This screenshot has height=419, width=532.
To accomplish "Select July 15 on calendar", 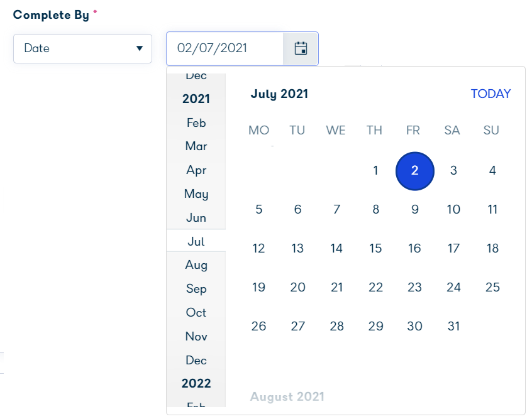I will (375, 248).
